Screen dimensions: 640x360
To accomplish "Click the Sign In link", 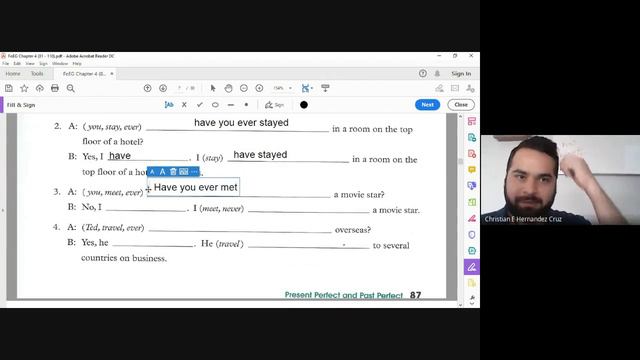I will pos(461,73).
